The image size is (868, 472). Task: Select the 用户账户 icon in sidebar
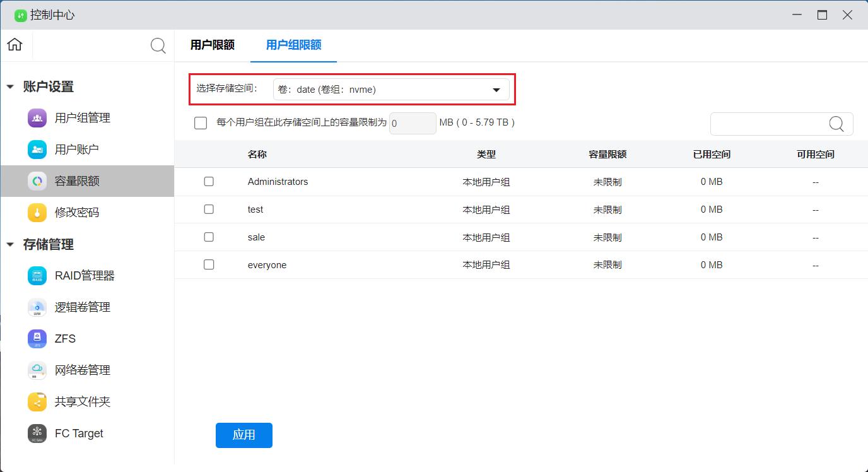(x=37, y=149)
